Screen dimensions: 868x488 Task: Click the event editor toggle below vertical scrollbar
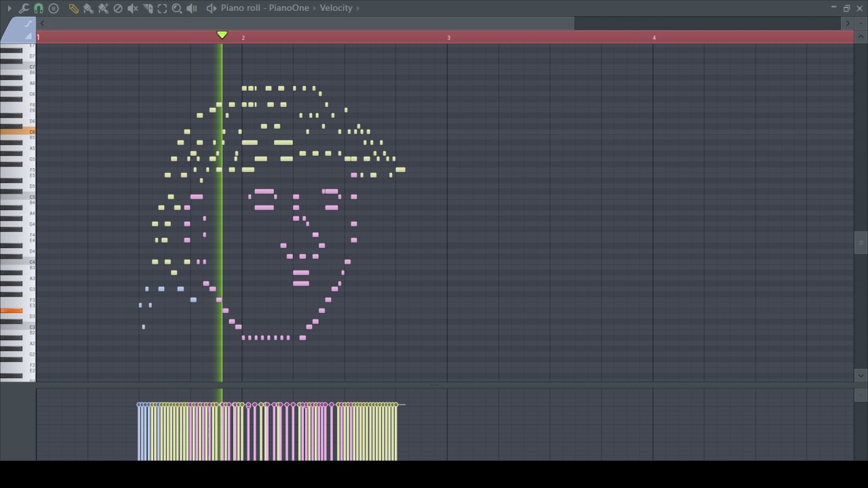tap(861, 394)
